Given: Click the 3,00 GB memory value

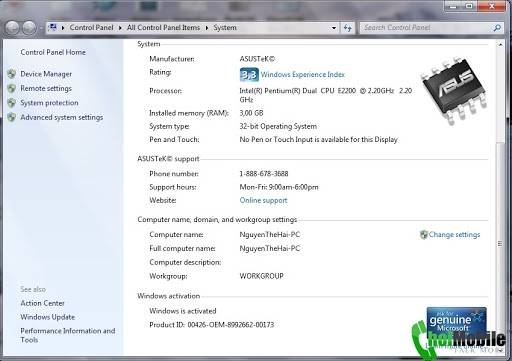Looking at the screenshot, I should pos(251,113).
